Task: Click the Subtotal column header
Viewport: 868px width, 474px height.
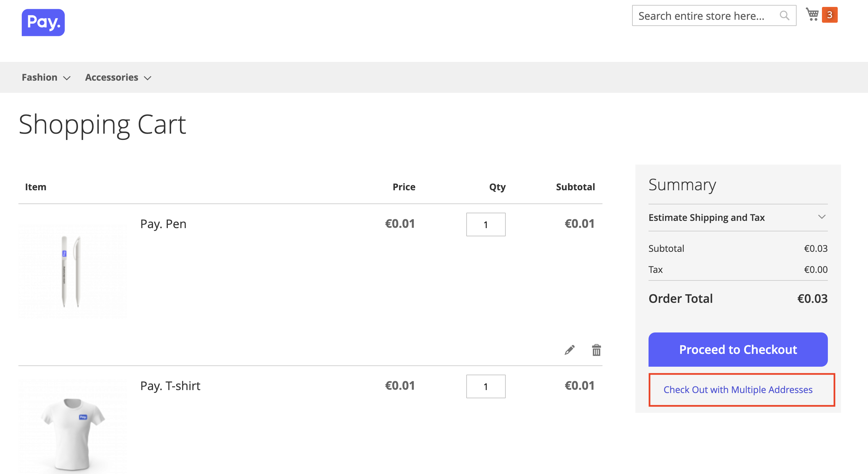Action: point(575,187)
